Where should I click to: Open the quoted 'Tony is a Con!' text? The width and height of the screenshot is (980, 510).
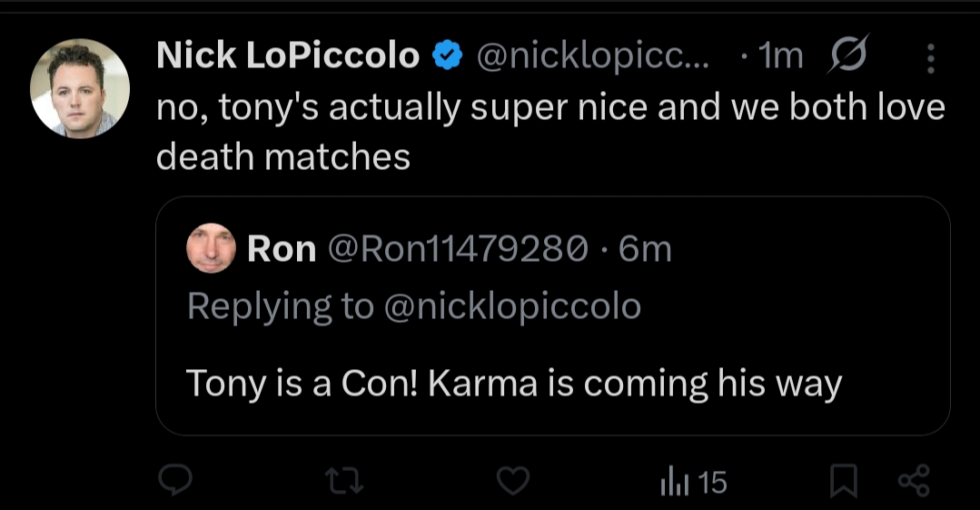(514, 383)
